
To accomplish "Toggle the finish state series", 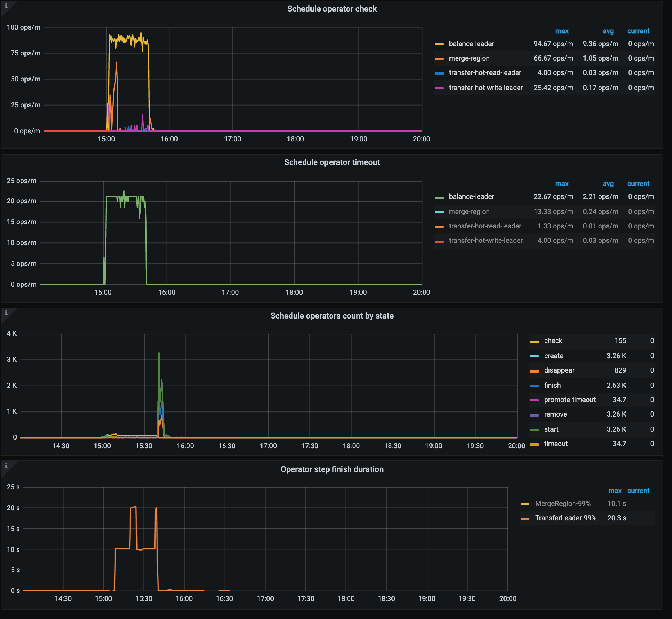I will point(552,386).
